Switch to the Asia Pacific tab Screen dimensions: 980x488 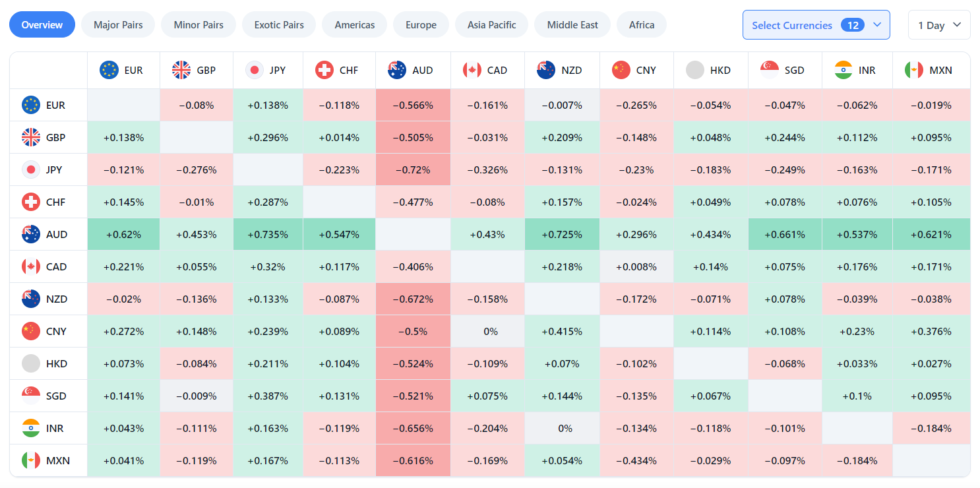[x=491, y=24]
